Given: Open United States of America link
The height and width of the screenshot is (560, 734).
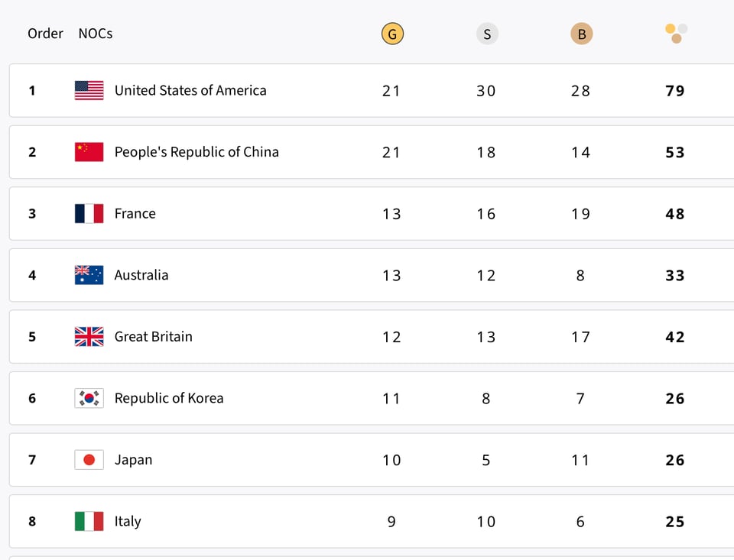Looking at the screenshot, I should click(x=190, y=90).
